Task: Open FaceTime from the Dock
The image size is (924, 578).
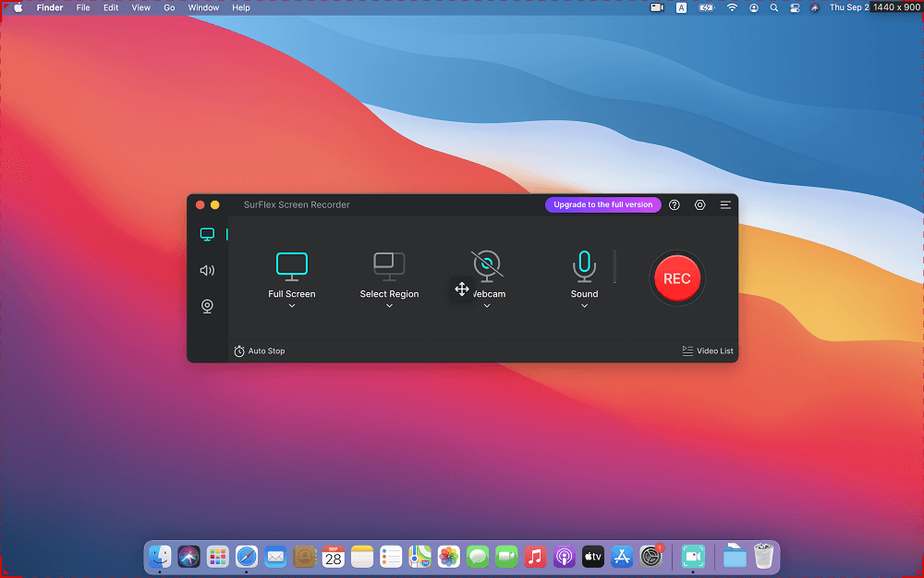Action: [x=506, y=556]
